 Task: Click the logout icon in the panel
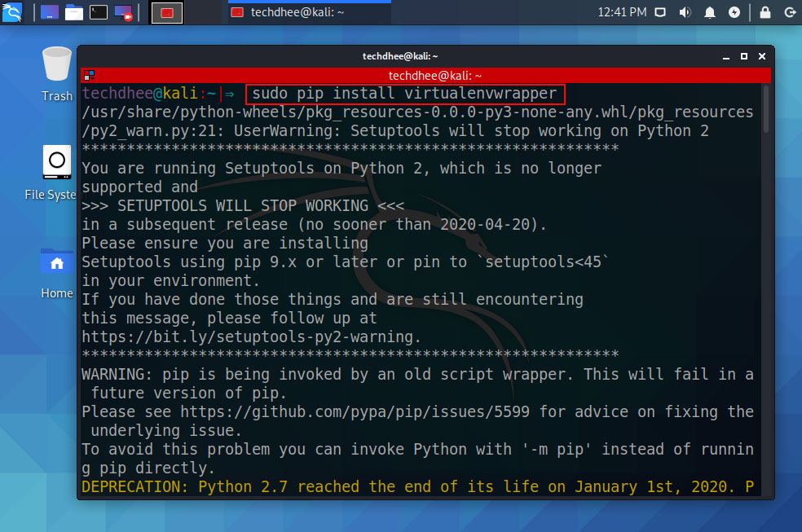pyautogui.click(x=791, y=12)
